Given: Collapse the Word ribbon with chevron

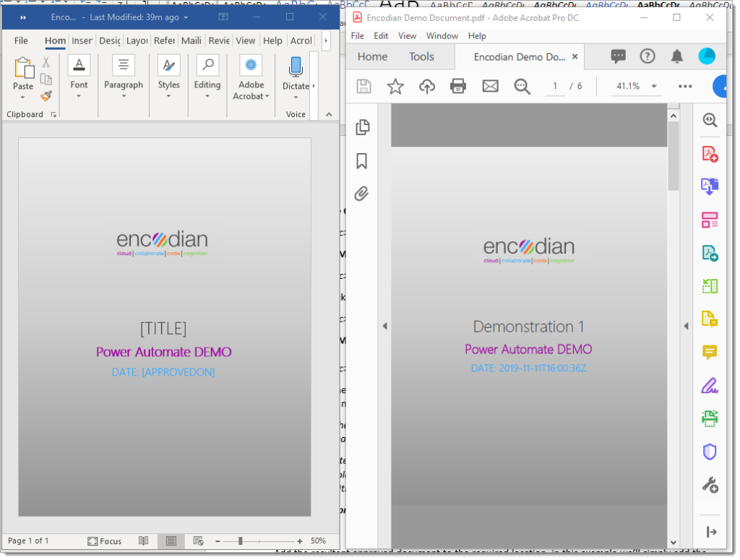Looking at the screenshot, I should [329, 114].
